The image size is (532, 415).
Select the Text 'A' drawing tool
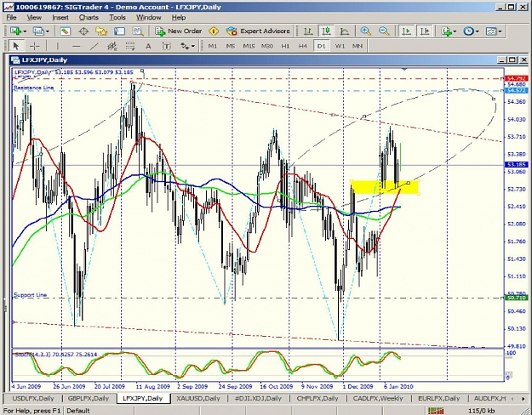(x=148, y=46)
